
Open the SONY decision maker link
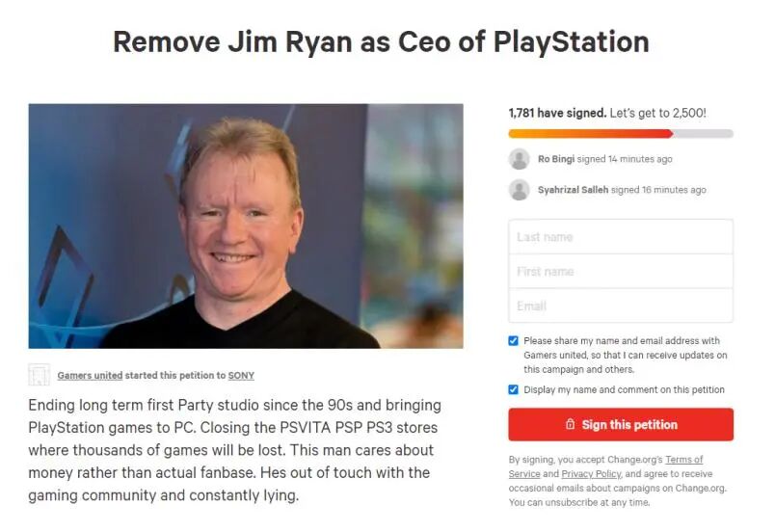click(x=241, y=376)
